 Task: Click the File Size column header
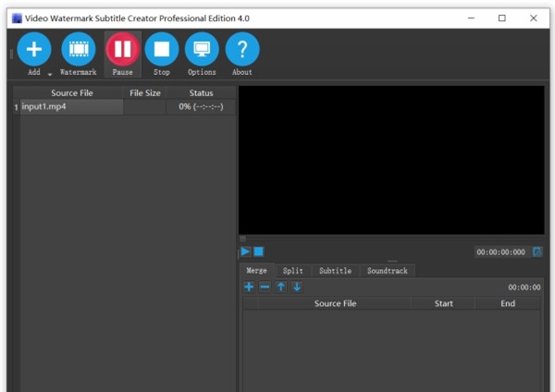145,92
